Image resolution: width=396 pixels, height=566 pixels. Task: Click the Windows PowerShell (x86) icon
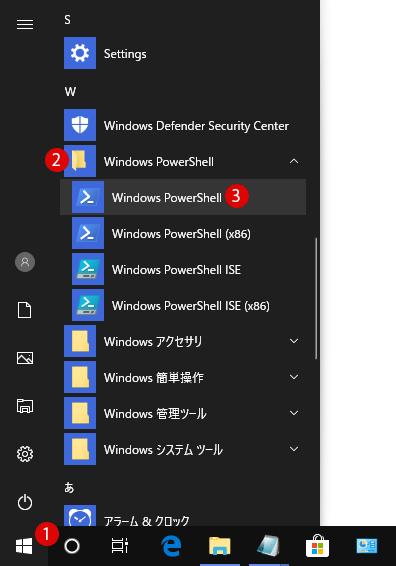[88, 233]
